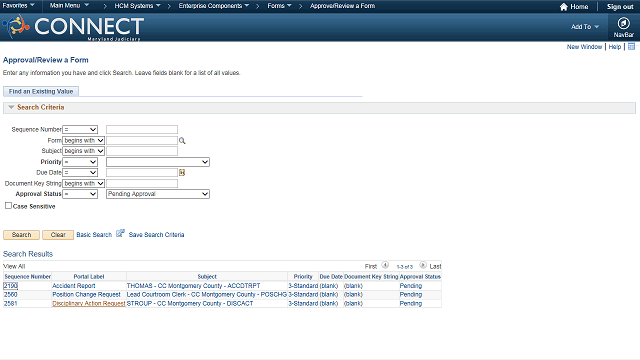Click View All in search results
Screen dimensions: 640x360
coord(14,266)
